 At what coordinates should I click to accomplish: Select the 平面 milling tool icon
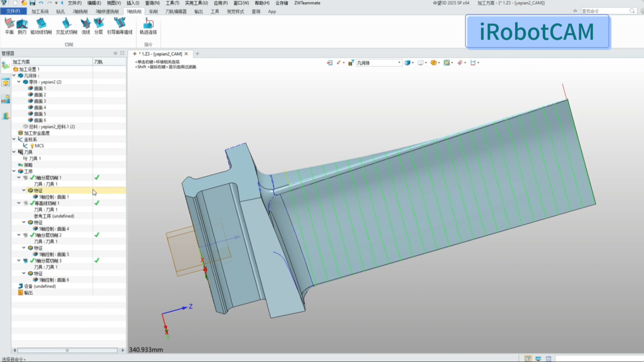click(x=9, y=26)
